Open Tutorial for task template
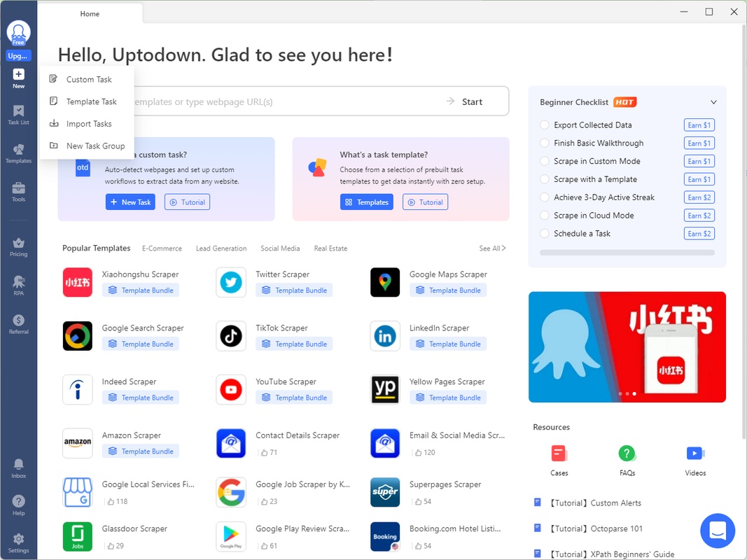The height and width of the screenshot is (560, 747). click(425, 202)
